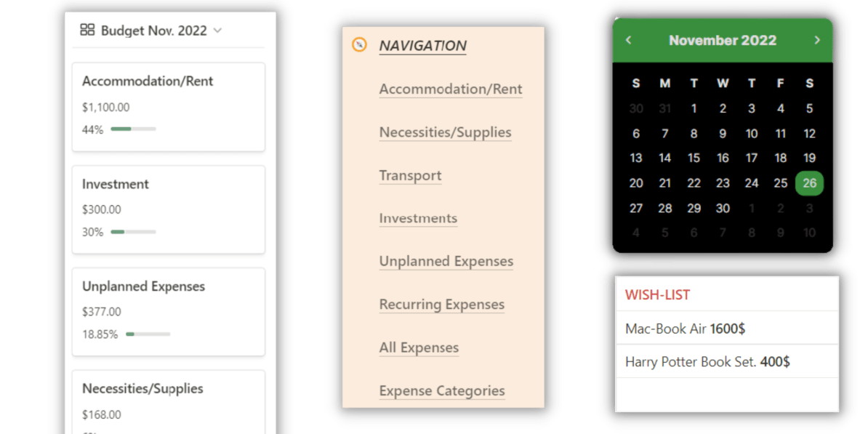Select the Harry Potter Book Set row
Image resolution: width=868 pixels, height=434 pixels.
tap(728, 362)
